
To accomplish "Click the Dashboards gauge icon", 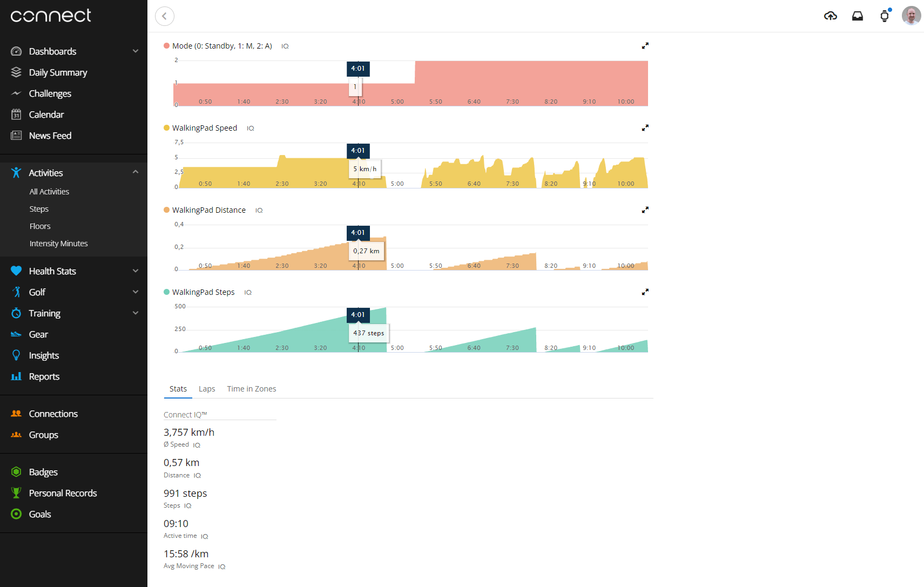I will point(16,51).
